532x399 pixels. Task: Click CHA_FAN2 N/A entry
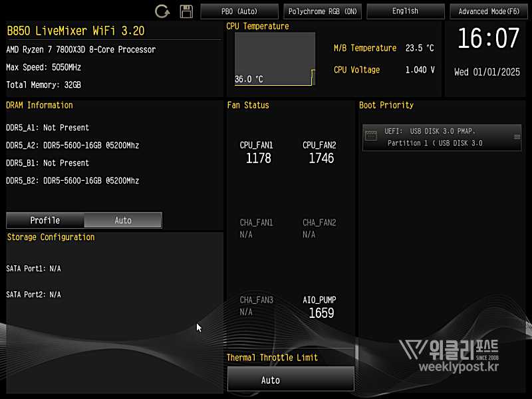coord(319,228)
